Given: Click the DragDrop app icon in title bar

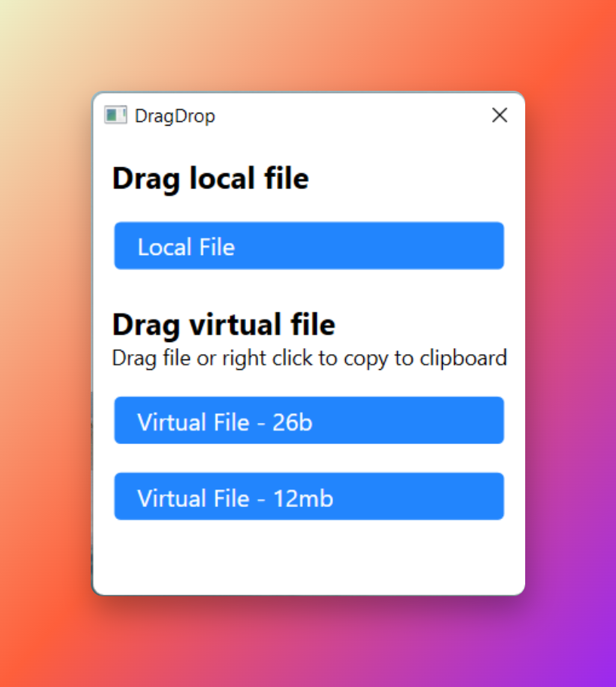Looking at the screenshot, I should point(116,115).
